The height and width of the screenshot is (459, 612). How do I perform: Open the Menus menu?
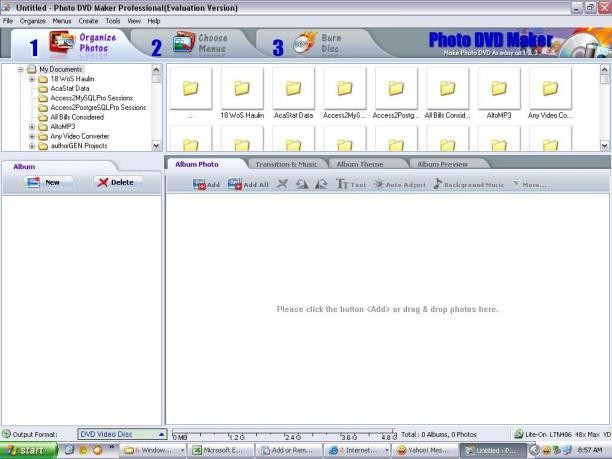point(62,21)
